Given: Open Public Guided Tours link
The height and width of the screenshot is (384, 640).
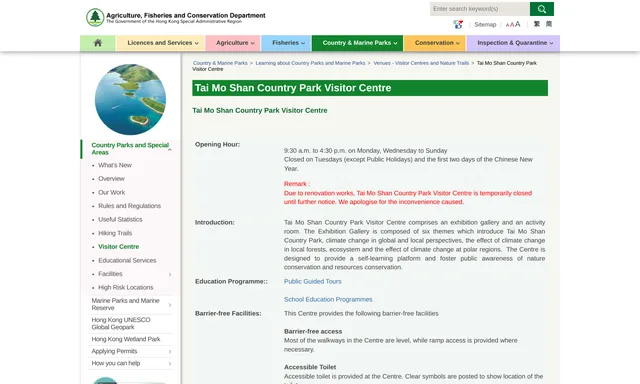Looking at the screenshot, I should pyautogui.click(x=313, y=282).
